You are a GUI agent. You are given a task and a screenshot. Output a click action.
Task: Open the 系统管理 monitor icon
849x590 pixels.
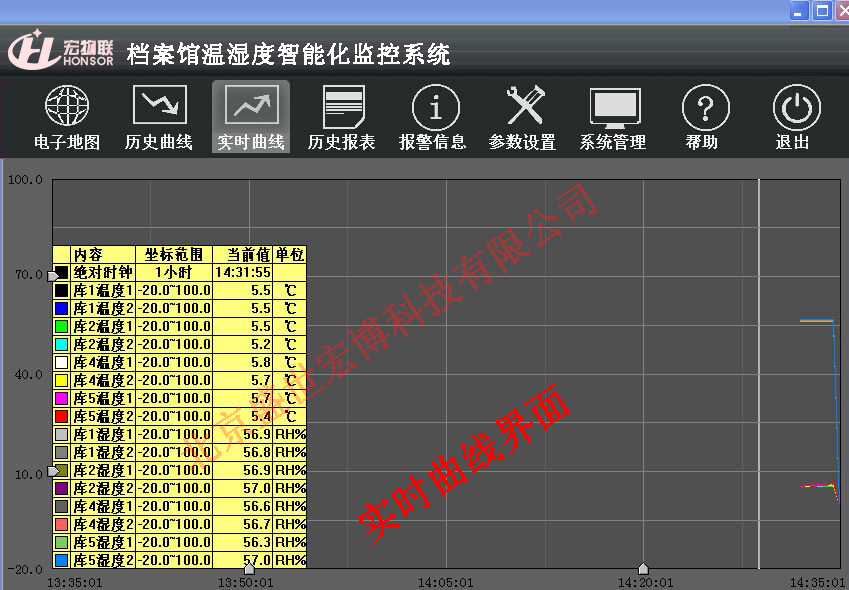pos(615,107)
